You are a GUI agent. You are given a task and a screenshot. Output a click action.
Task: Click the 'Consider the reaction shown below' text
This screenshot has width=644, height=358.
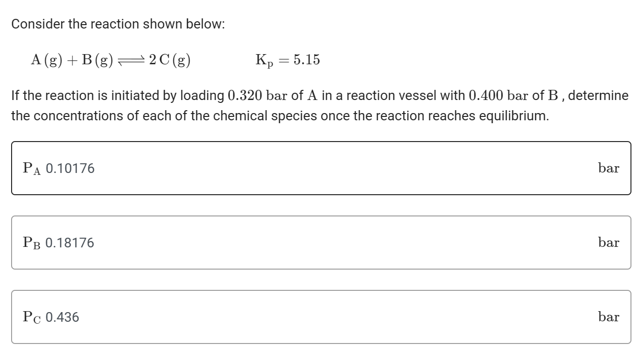pyautogui.click(x=118, y=25)
